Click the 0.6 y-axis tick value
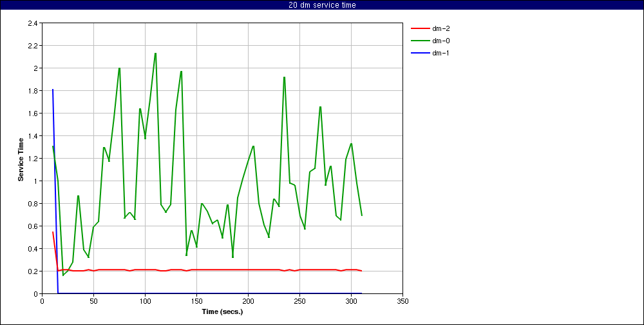Viewport: 644px width, 325px height. click(33, 226)
